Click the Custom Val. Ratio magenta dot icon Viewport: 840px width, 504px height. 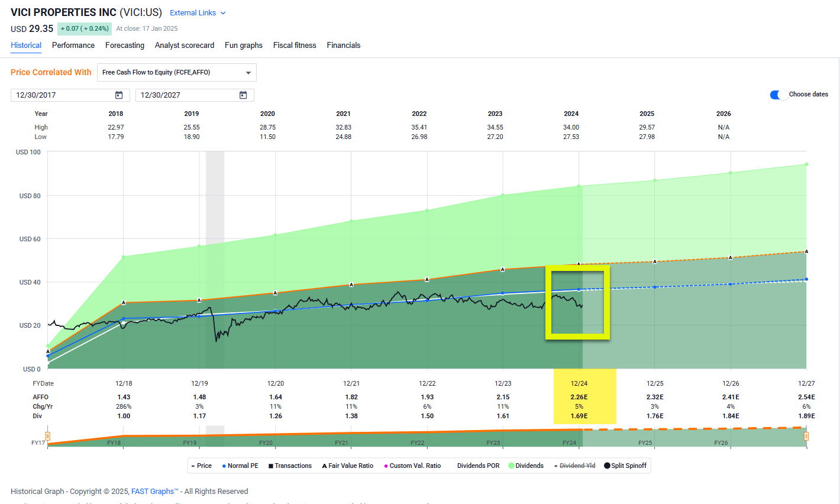386,466
